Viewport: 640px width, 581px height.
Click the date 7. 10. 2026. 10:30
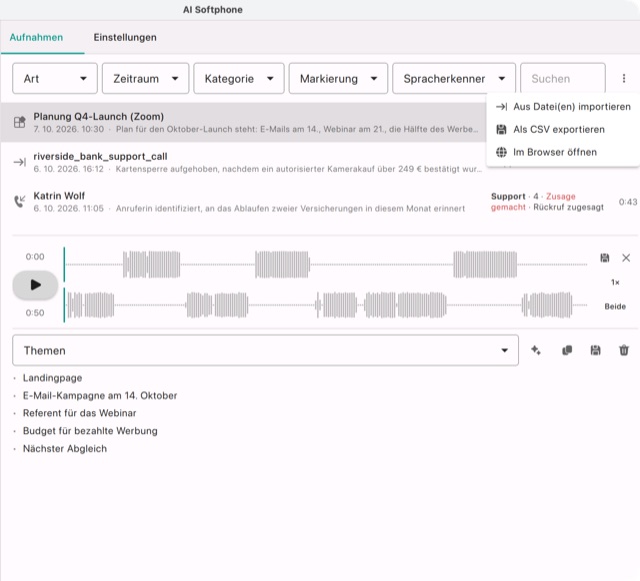(69, 129)
